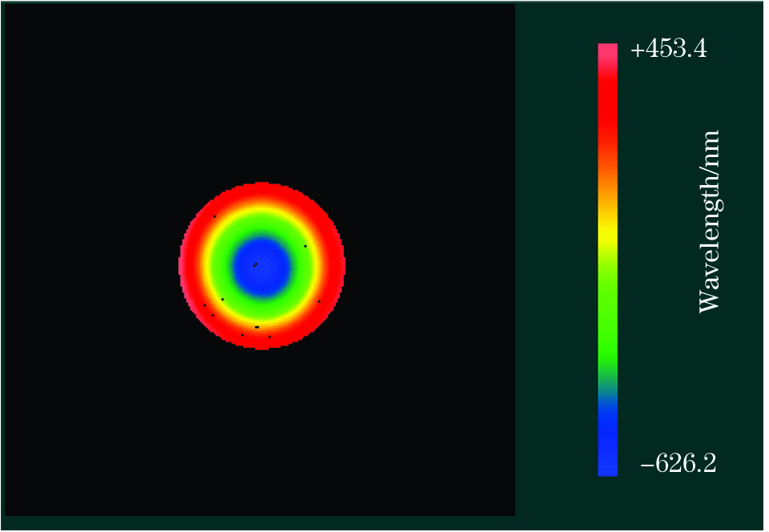Click the black dot on the right-side red ring
769x532 pixels.
pos(319,301)
